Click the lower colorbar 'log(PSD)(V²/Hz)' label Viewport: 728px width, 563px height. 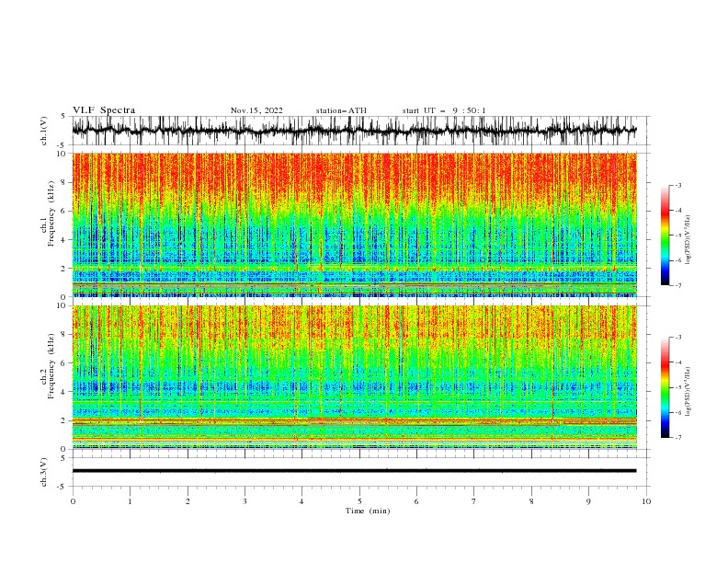(688, 391)
